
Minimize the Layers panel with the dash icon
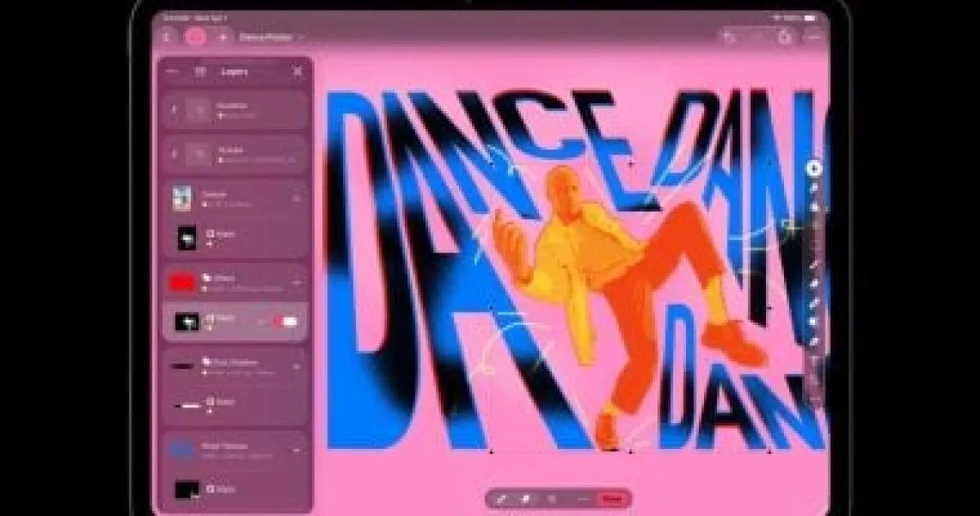coord(172,72)
